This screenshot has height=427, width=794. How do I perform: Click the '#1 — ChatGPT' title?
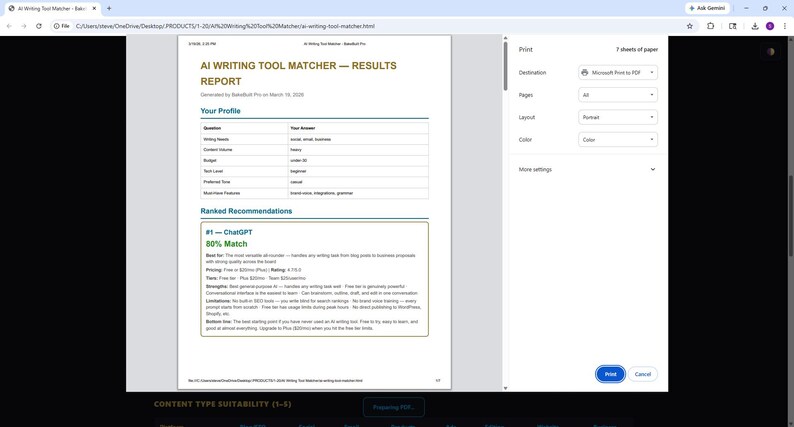[x=229, y=232]
